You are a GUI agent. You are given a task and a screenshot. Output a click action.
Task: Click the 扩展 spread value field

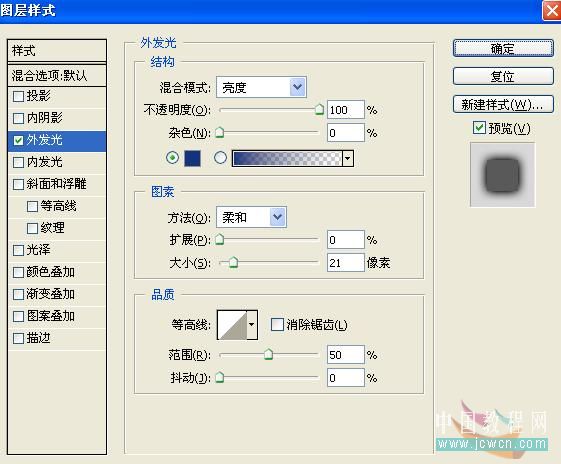click(346, 240)
